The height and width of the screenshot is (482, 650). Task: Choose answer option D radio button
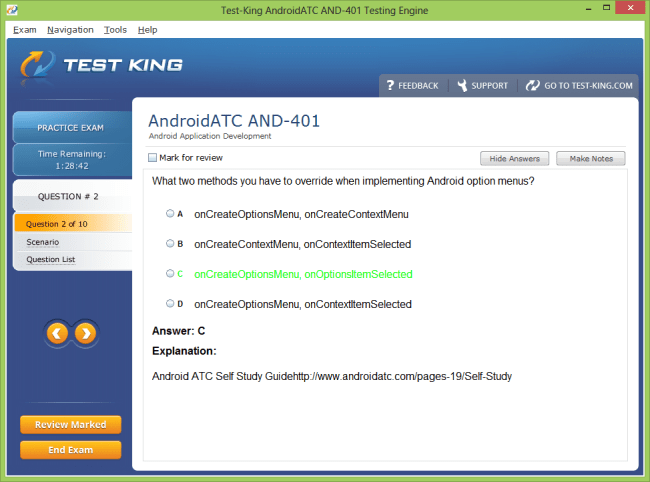pyautogui.click(x=170, y=303)
